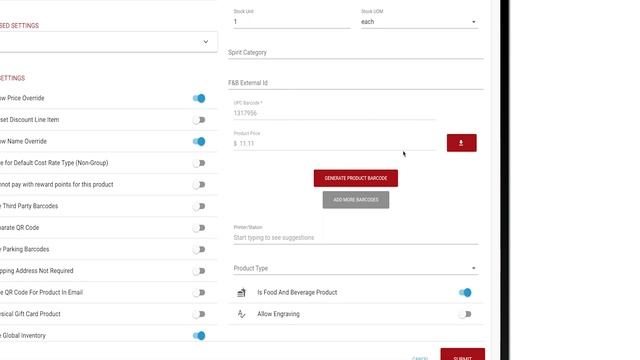Image resolution: width=640 pixels, height=360 pixels.
Task: Open the Stock UOM dropdown showing each
Action: click(419, 22)
